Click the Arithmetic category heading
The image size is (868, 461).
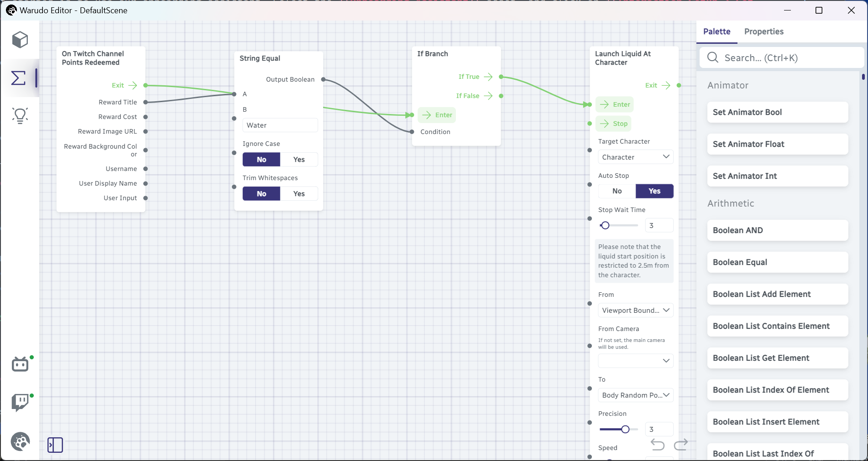(731, 203)
